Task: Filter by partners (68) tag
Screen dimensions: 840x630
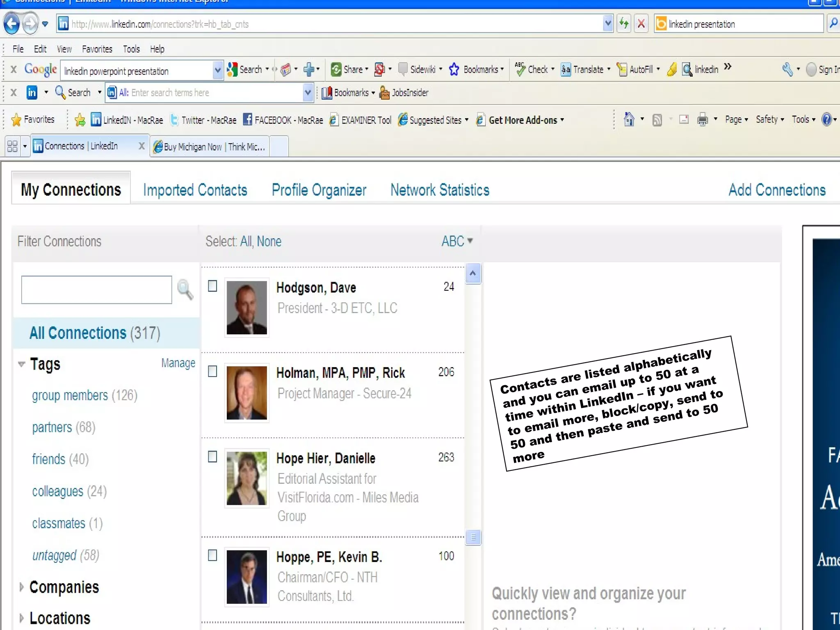Action: (64, 427)
